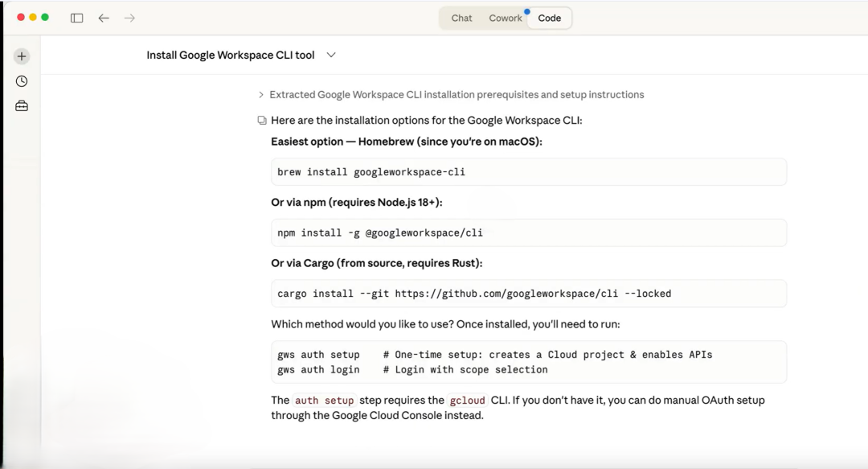Toggle the sidebar panel icon

coord(77,18)
